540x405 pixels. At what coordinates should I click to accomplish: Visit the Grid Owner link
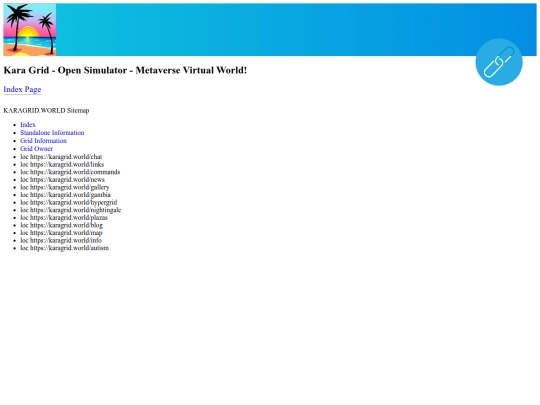click(36, 149)
